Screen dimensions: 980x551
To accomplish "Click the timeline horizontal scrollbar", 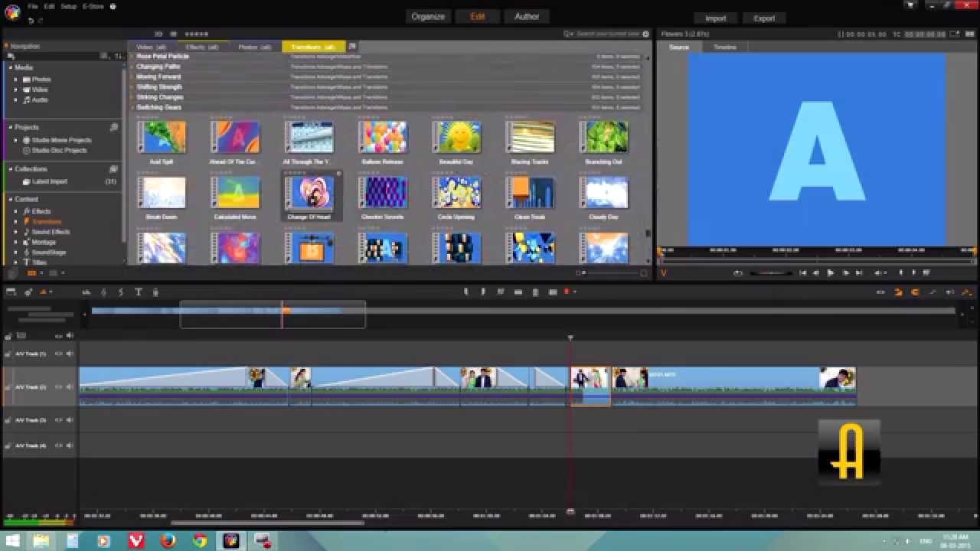I will tap(267, 523).
